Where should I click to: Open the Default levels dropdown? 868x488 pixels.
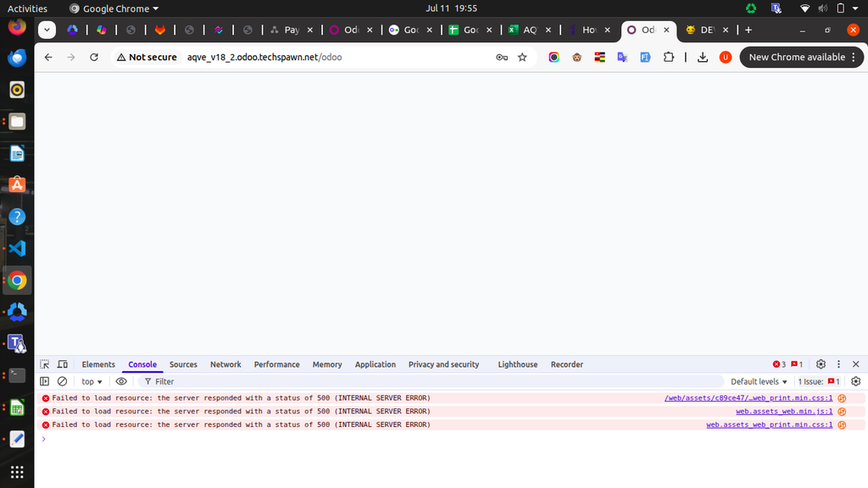point(759,381)
